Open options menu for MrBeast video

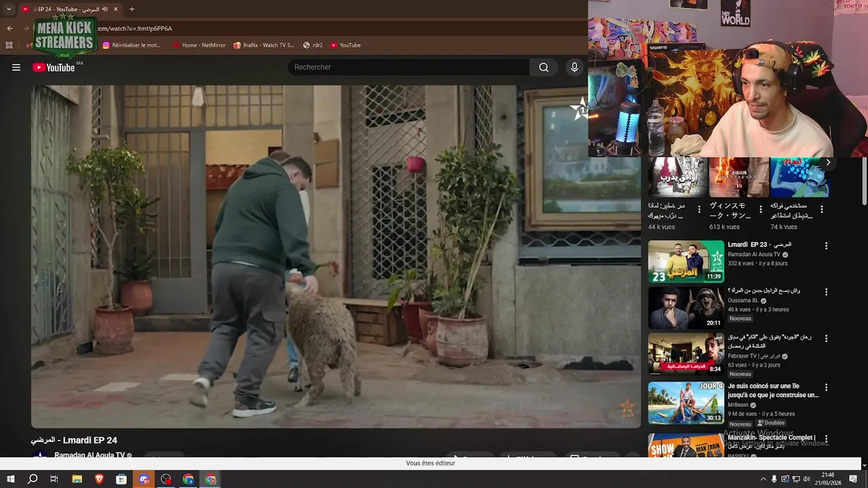pyautogui.click(x=826, y=388)
